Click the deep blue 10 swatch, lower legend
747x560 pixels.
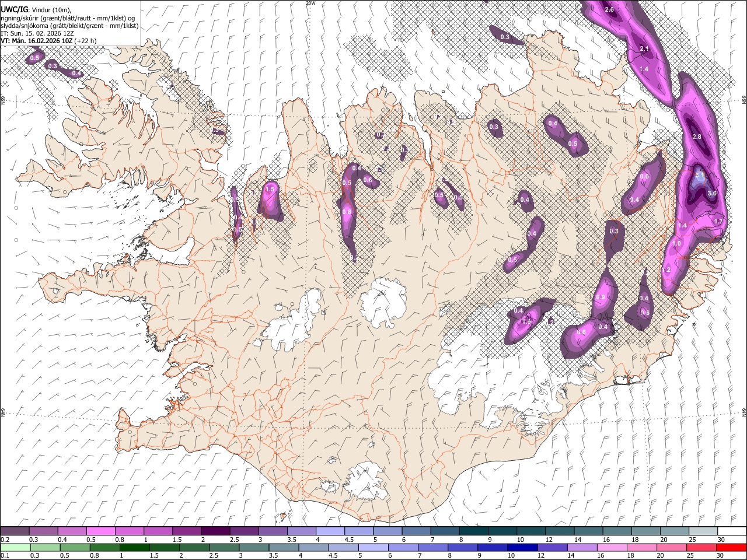[522, 547]
